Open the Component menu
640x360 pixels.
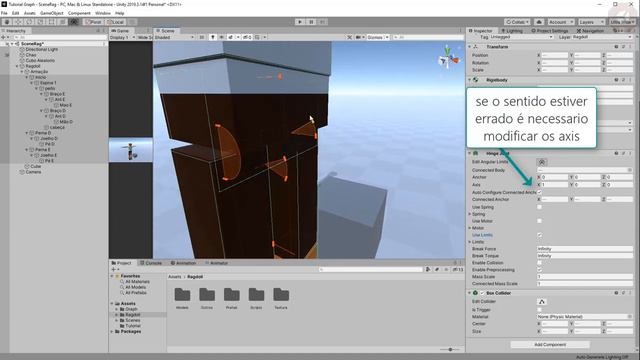(x=79, y=13)
